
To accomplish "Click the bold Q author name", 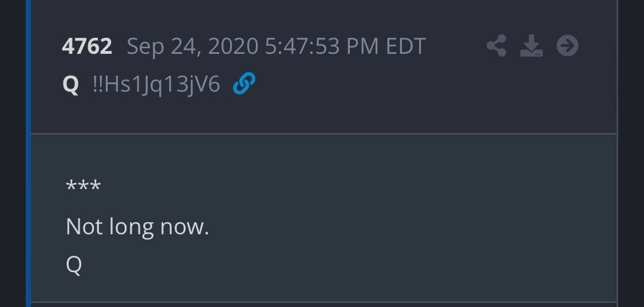I will point(70,84).
